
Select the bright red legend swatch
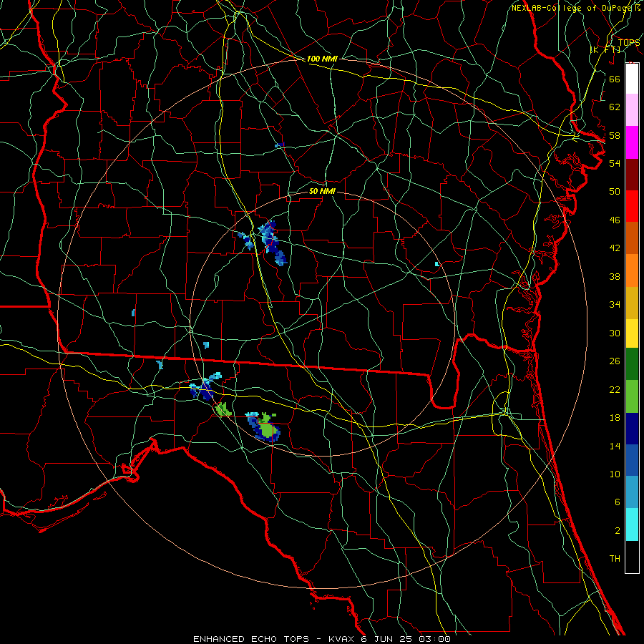coord(632,206)
